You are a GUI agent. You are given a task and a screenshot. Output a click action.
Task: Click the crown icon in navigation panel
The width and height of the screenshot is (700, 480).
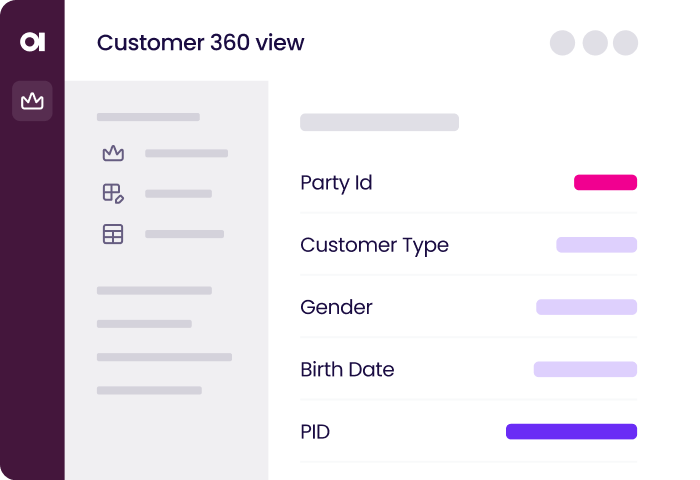click(113, 154)
